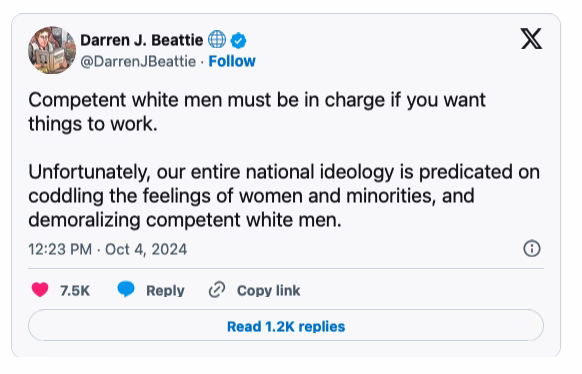Click the Oct 4, 2024 date
This screenshot has width=582, height=374.
(x=146, y=249)
